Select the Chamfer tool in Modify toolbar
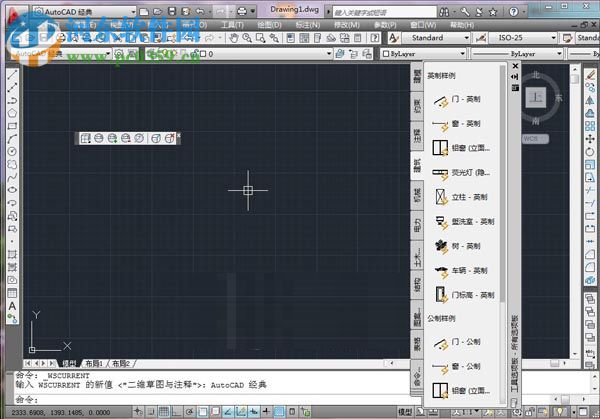Viewport: 600px width, 419px height. (590, 254)
